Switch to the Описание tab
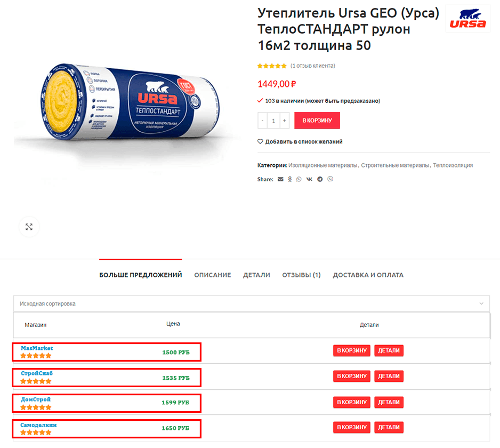Screen dimensions: 500x448 [x=213, y=275]
